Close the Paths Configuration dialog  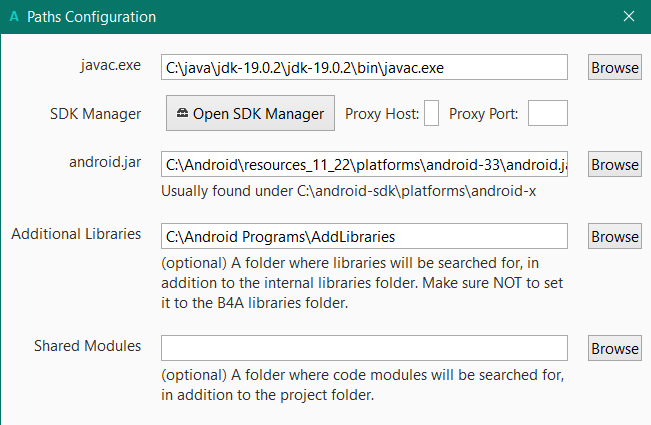tap(629, 17)
